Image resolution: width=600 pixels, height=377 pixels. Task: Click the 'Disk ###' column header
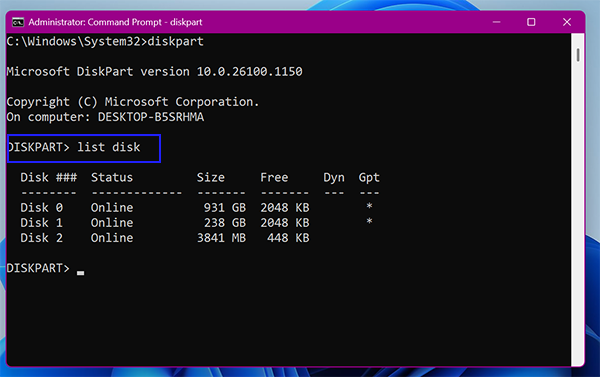[x=49, y=177]
